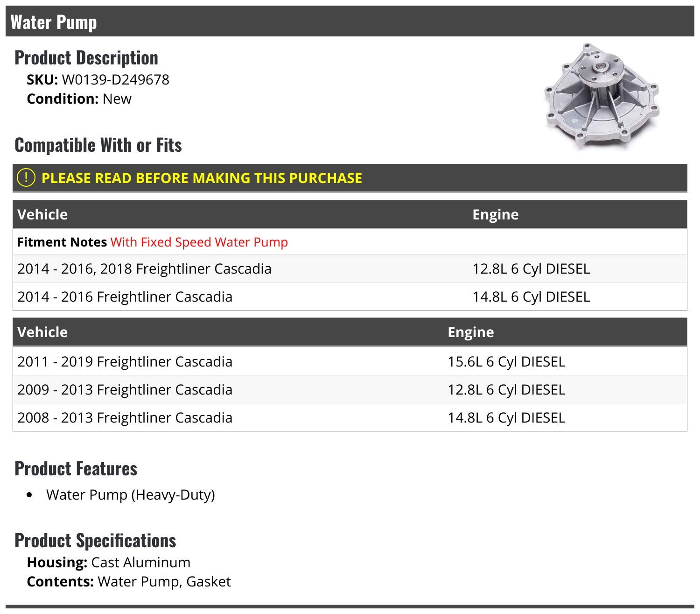
Task: Select the SKU W0139-D249678 text
Action: (x=115, y=80)
